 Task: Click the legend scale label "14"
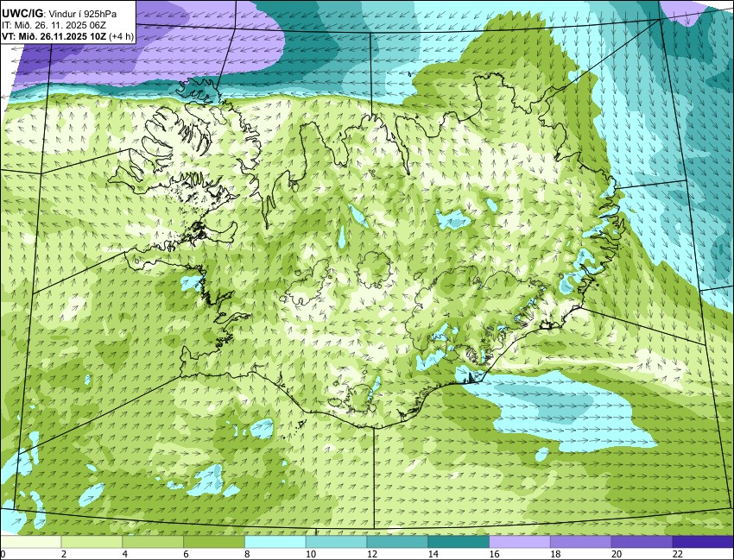(433, 554)
